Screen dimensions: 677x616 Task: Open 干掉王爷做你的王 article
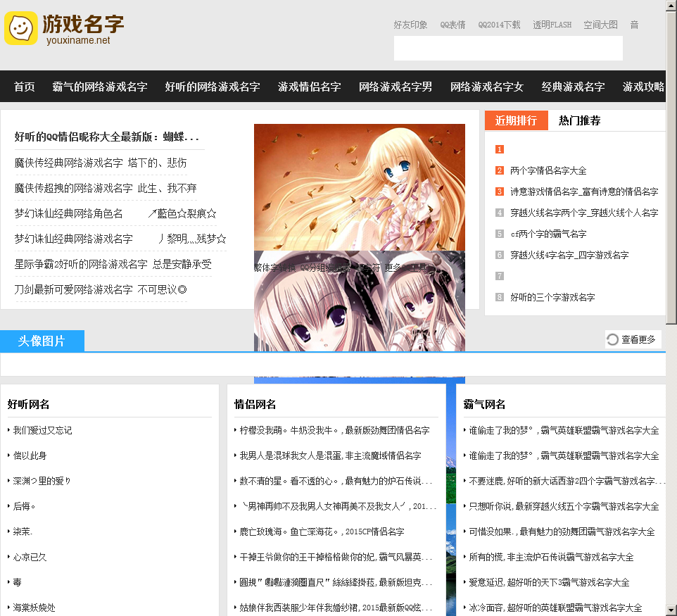336,558
